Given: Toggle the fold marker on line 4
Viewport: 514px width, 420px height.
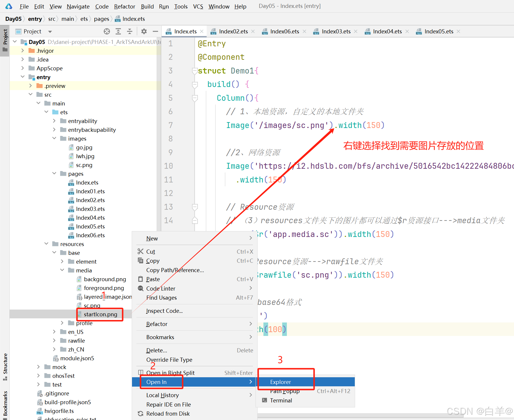Looking at the screenshot, I should point(195,85).
